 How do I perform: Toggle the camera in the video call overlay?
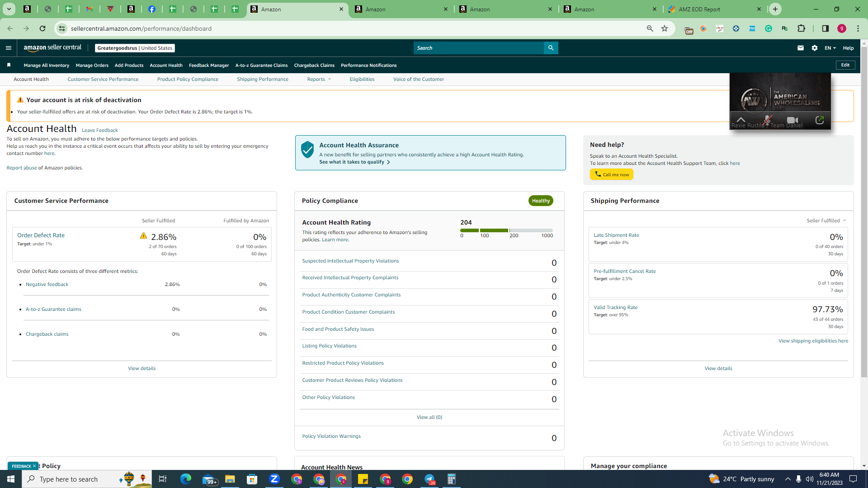pyautogui.click(x=792, y=120)
